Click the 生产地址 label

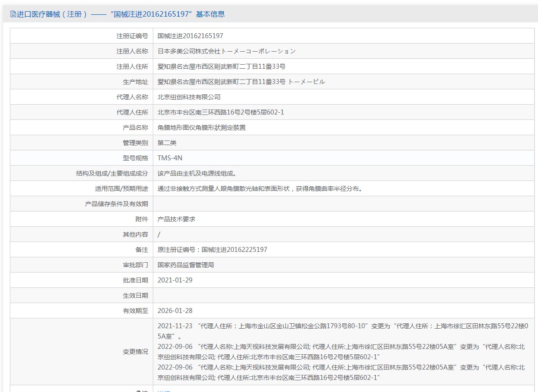135,82
